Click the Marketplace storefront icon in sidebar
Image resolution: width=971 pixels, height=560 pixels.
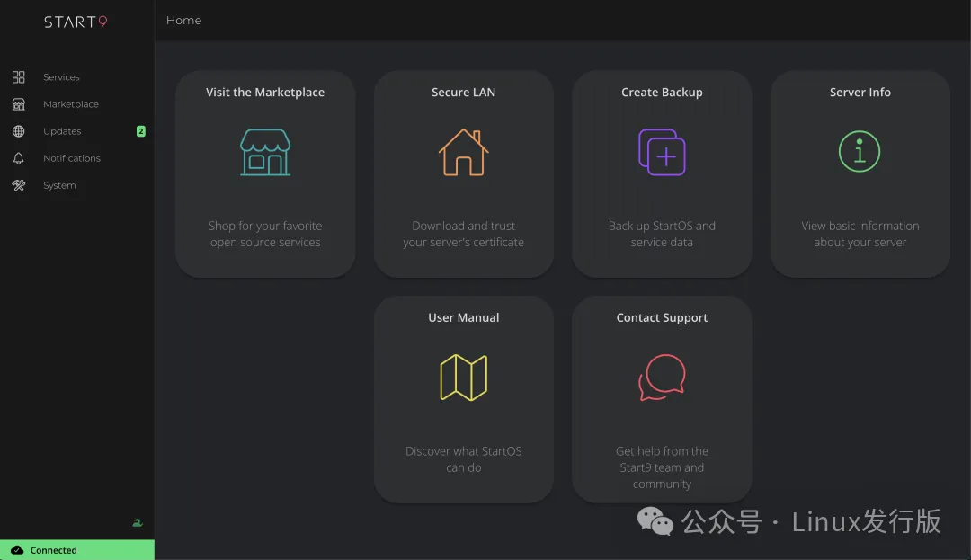tap(19, 104)
